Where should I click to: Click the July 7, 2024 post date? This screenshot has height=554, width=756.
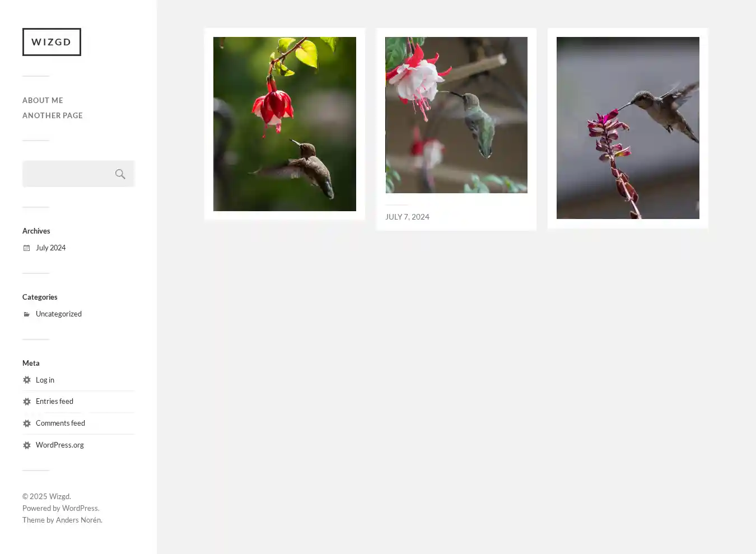point(407,217)
